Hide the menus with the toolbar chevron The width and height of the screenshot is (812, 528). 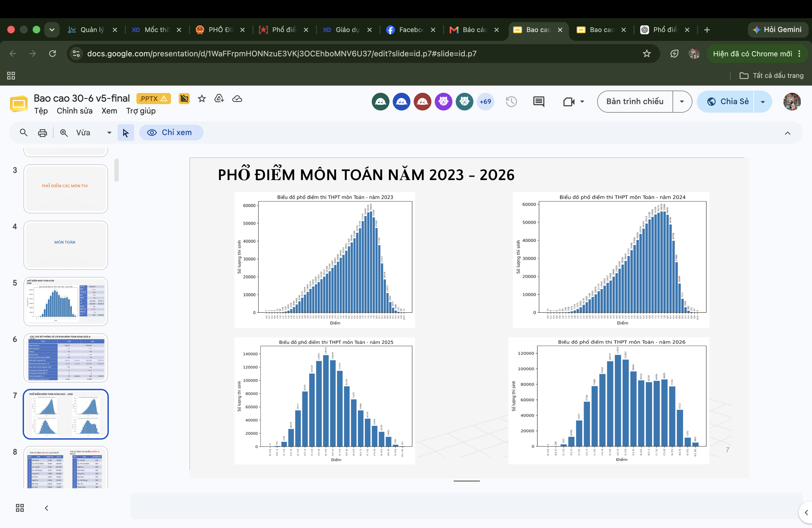click(x=788, y=133)
